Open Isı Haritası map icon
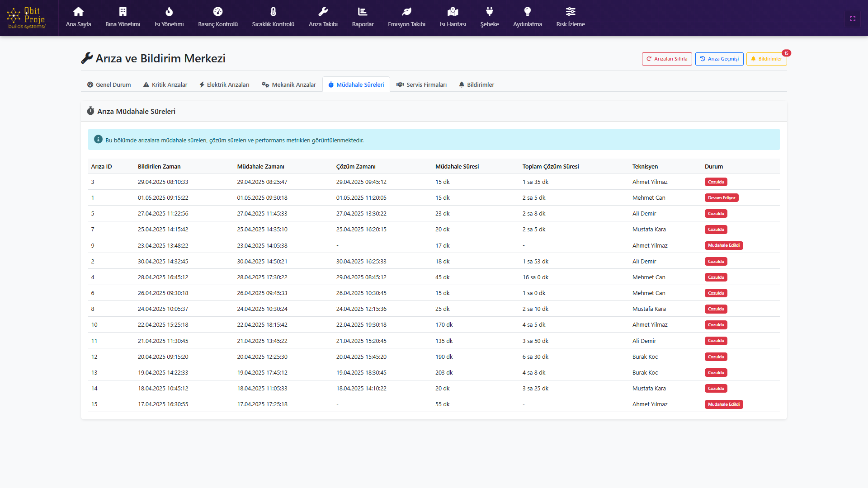 (x=453, y=12)
